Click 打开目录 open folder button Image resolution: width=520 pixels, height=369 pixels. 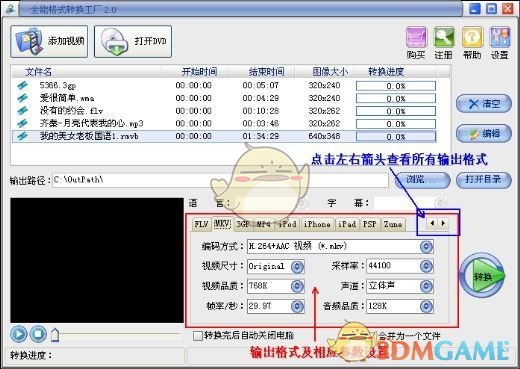[484, 180]
